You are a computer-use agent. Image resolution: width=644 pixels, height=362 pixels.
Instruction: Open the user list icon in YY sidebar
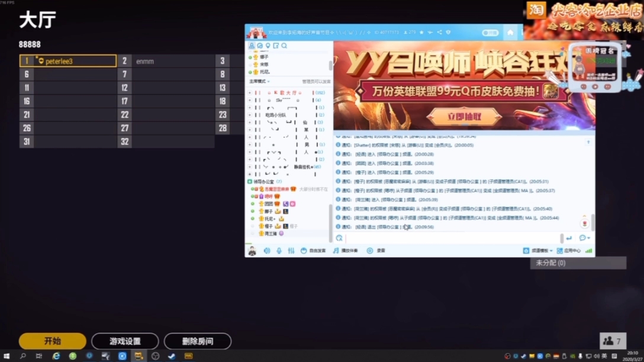252,46
